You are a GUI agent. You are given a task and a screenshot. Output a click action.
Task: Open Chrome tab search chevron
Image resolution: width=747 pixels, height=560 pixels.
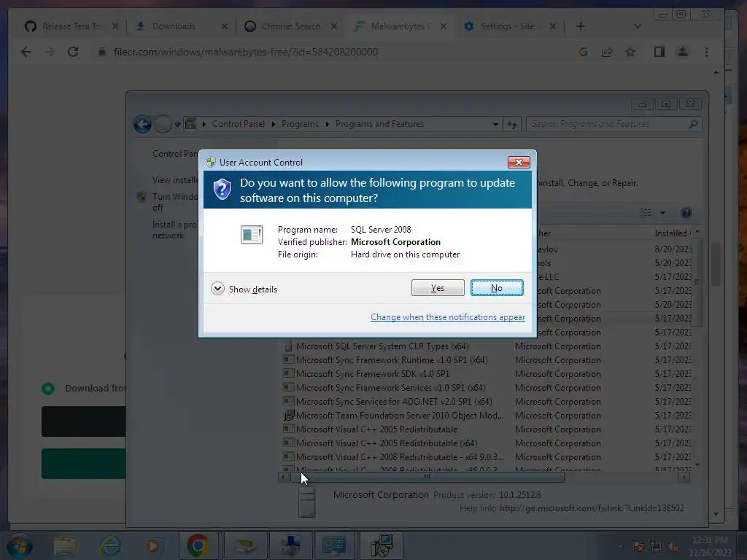click(637, 27)
